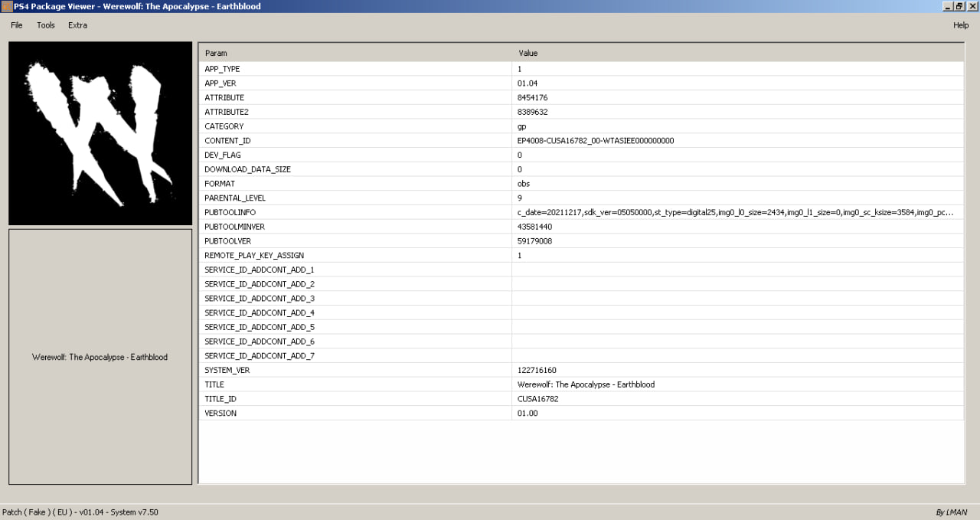Click the value 43581440
This screenshot has height=520, width=980.
pos(534,227)
